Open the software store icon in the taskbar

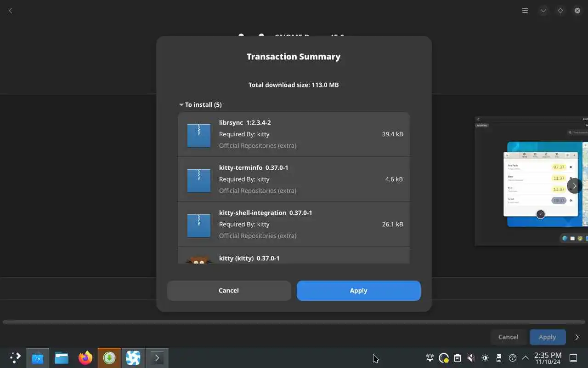pos(38,357)
